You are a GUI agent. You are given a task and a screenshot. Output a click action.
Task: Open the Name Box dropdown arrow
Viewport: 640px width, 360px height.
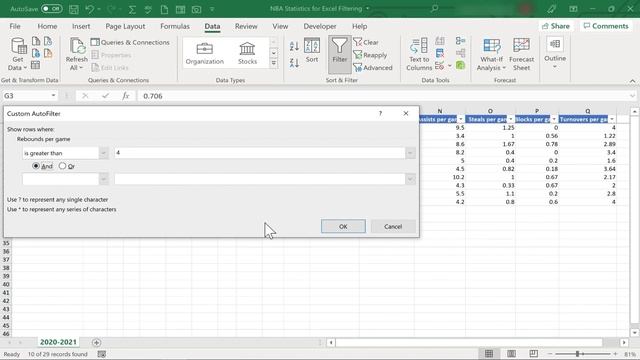click(x=53, y=96)
